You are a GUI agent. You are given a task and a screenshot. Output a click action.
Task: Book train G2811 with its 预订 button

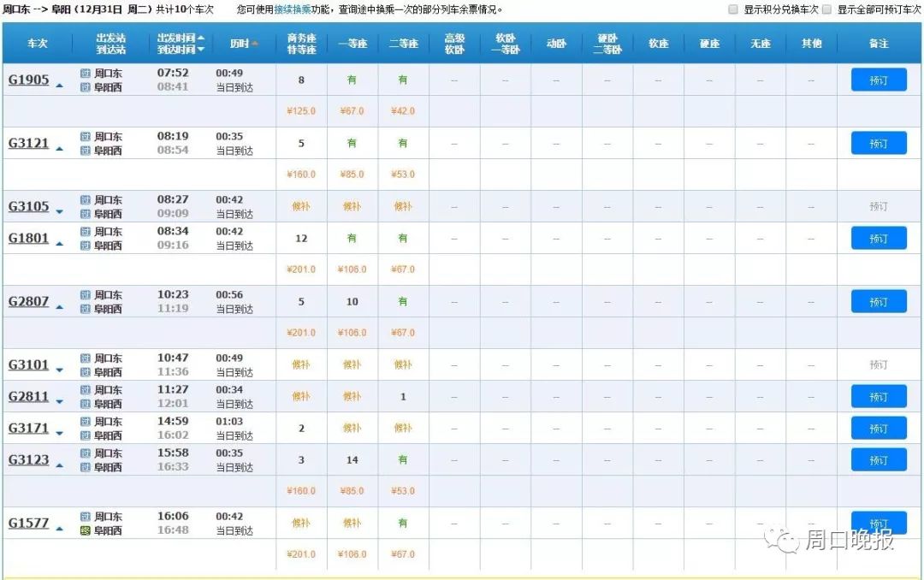[878, 397]
